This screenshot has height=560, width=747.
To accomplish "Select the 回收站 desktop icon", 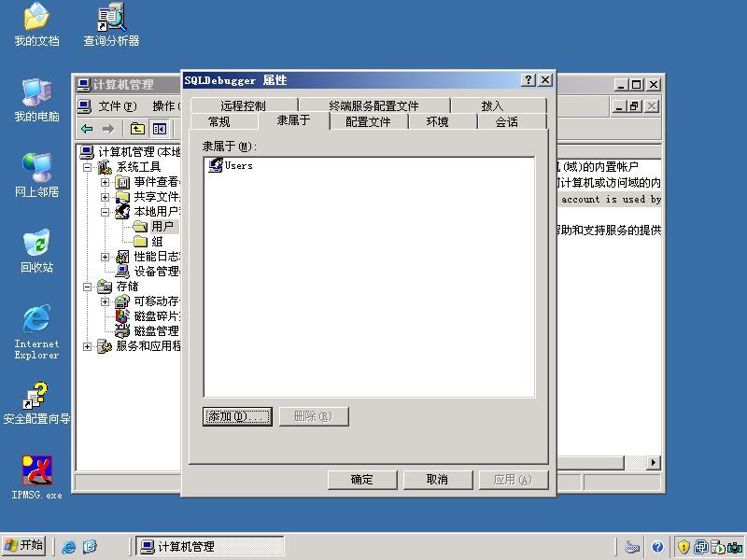I will pyautogui.click(x=36, y=251).
